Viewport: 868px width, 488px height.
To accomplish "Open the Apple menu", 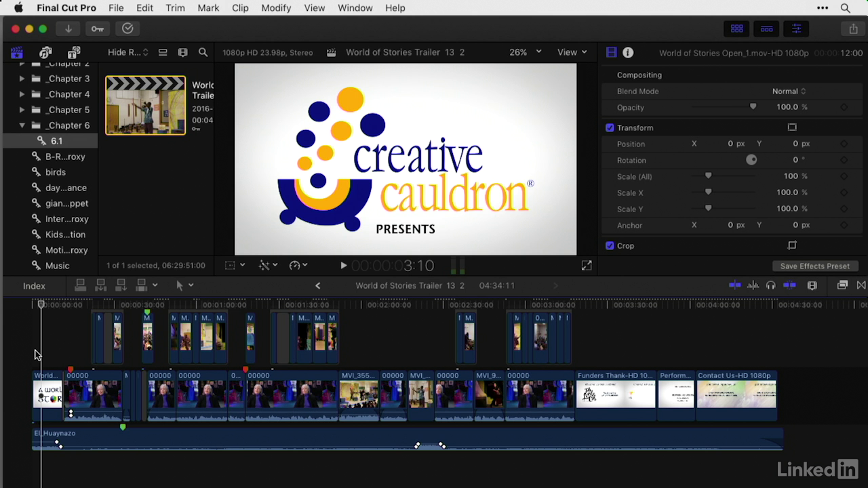I will click(x=18, y=8).
